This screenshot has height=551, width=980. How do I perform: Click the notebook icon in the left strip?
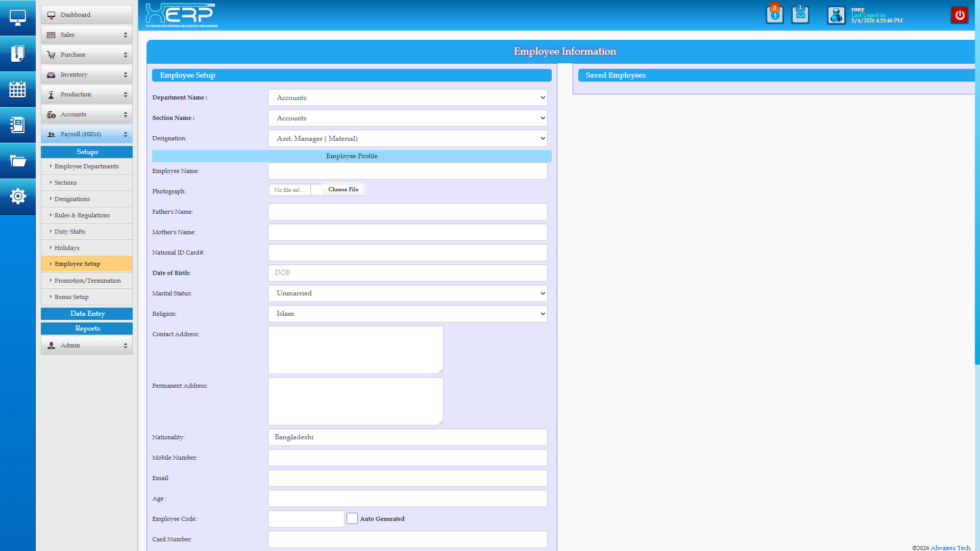click(17, 125)
